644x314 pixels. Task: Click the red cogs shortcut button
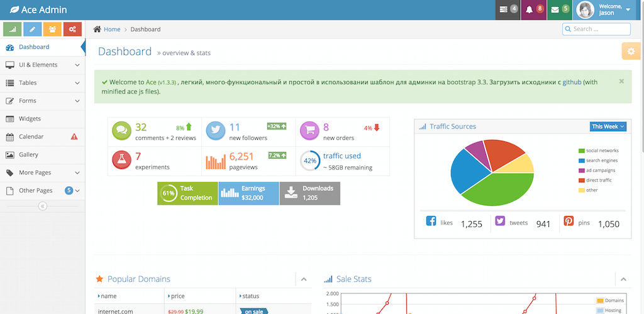[73, 29]
